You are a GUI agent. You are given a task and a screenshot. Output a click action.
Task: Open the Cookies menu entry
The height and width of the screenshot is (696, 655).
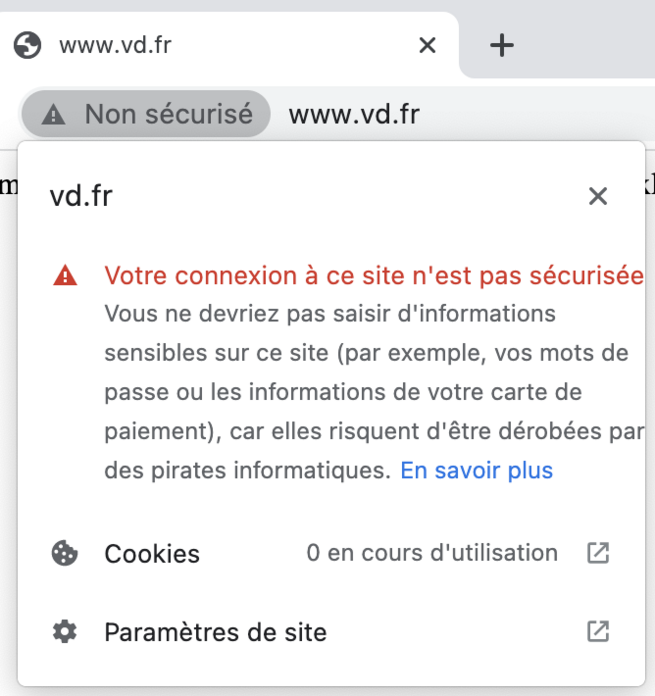tap(331, 554)
